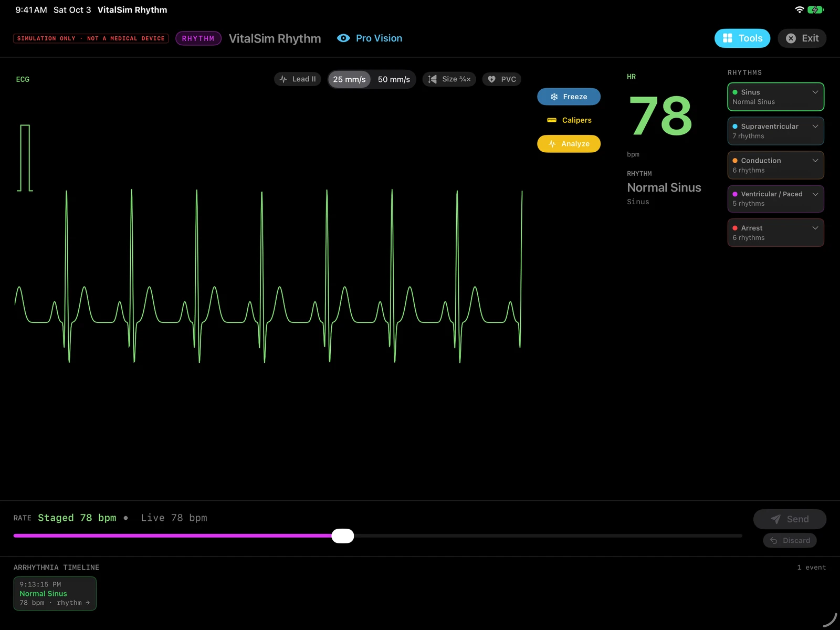Open the 9:13:15 PM Normal Sinus timeline event
Viewport: 840px width, 630px height.
click(x=55, y=594)
